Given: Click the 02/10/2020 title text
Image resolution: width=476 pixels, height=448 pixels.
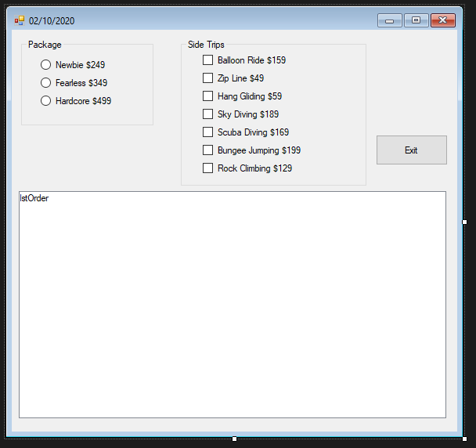Looking at the screenshot, I should 52,21.
